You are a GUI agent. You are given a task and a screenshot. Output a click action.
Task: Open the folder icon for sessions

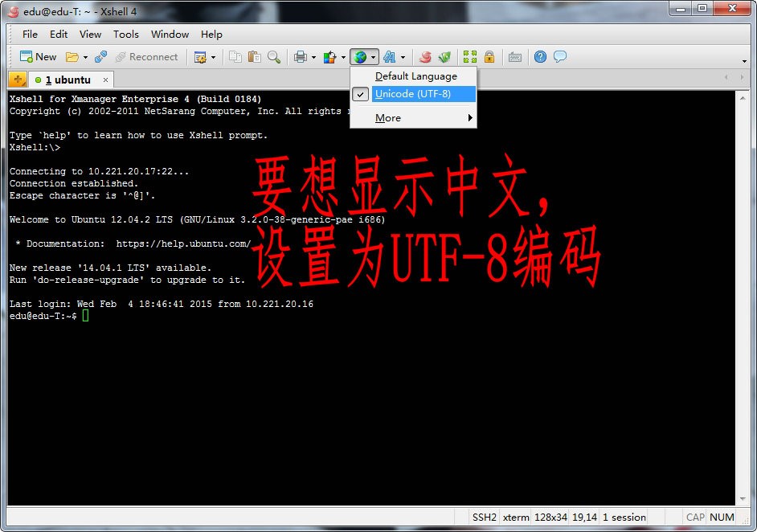click(72, 57)
